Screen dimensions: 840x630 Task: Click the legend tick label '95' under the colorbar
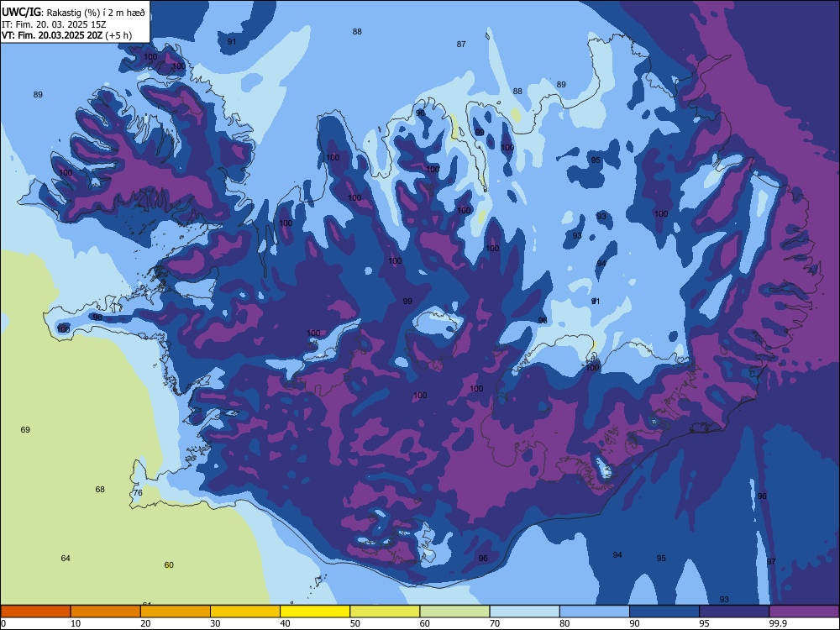coord(705,623)
